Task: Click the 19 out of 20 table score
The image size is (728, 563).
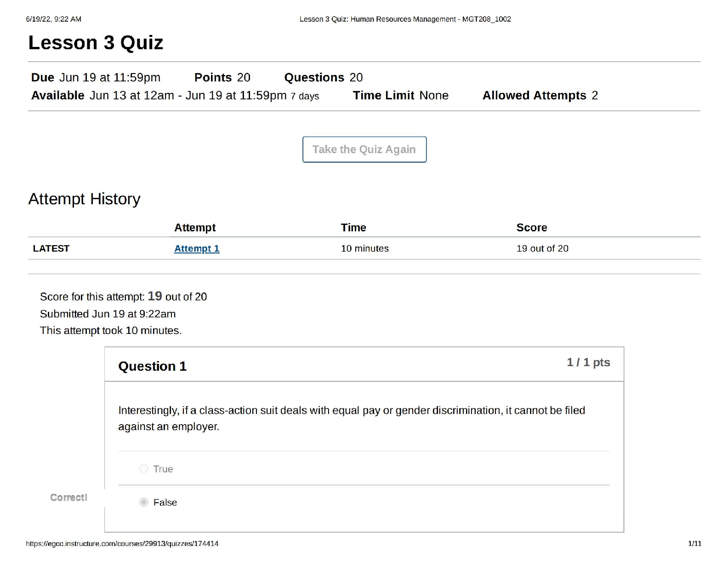Action: 542,248
